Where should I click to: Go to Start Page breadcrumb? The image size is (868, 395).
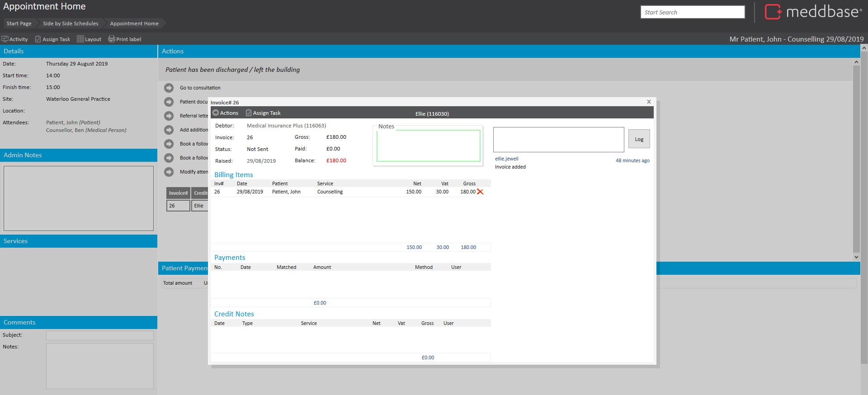(x=19, y=24)
